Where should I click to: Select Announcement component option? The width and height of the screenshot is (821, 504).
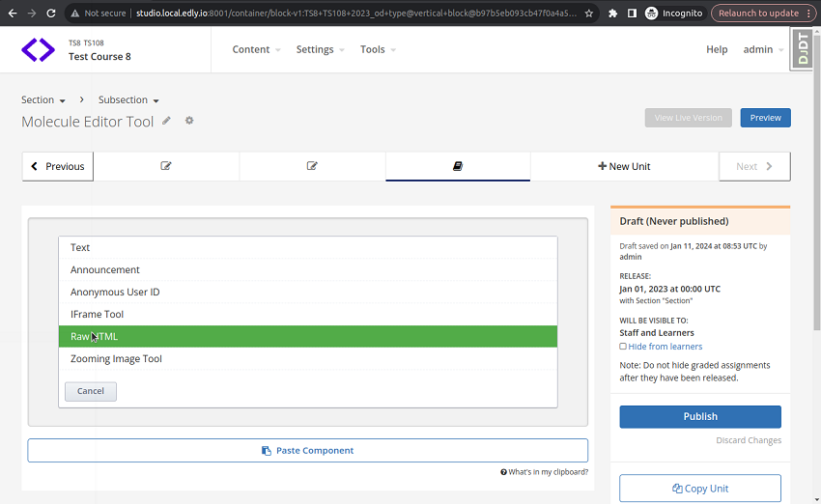pyautogui.click(x=308, y=269)
